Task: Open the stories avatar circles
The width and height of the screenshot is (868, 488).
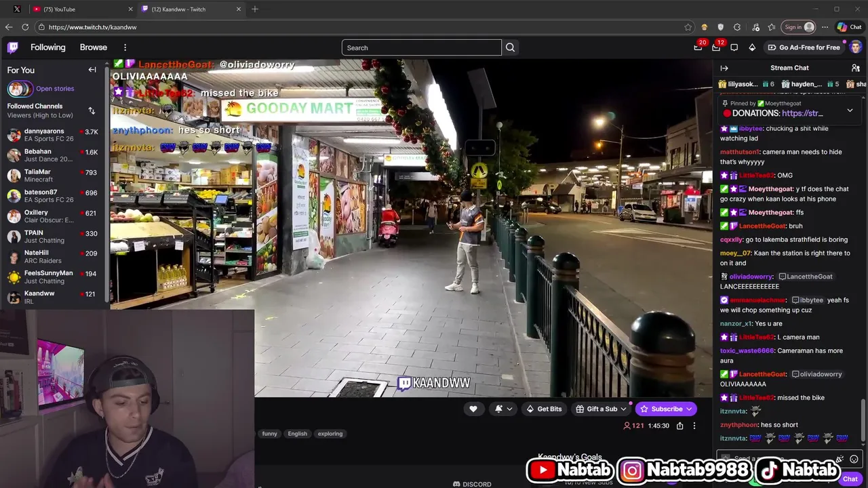Action: click(20, 89)
